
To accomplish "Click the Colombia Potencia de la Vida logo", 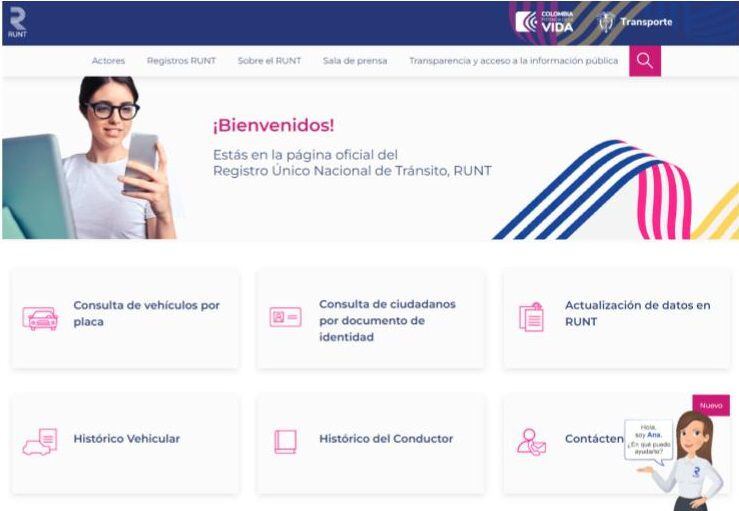I will click(x=544, y=22).
